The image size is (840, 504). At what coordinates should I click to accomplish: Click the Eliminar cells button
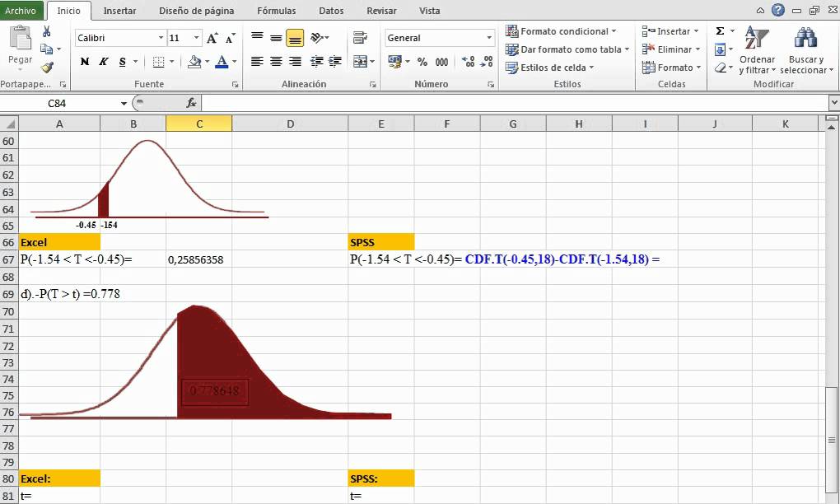tap(671, 49)
